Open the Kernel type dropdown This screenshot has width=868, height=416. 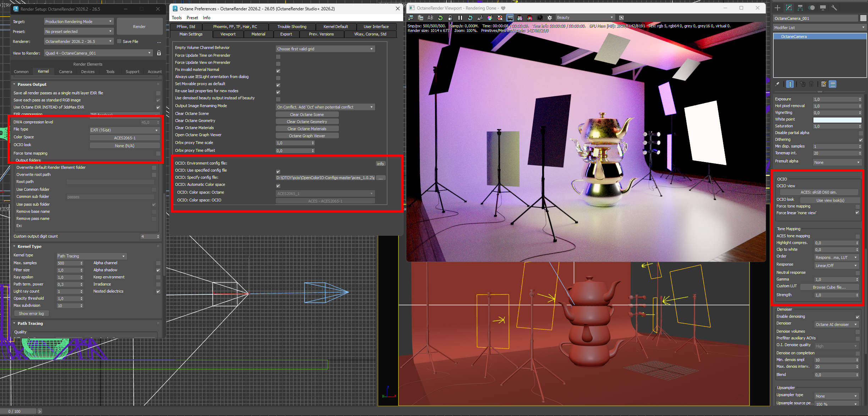[91, 256]
